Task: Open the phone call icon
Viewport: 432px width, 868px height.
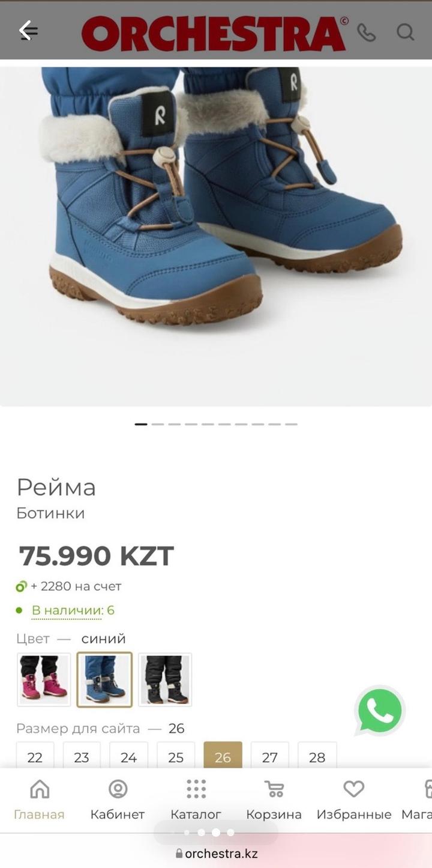Action: click(x=367, y=32)
